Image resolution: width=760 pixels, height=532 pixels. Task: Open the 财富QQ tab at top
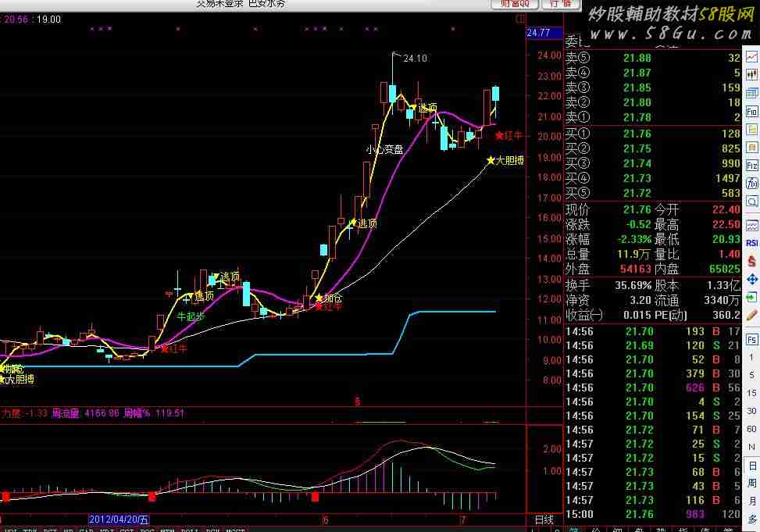click(514, 4)
